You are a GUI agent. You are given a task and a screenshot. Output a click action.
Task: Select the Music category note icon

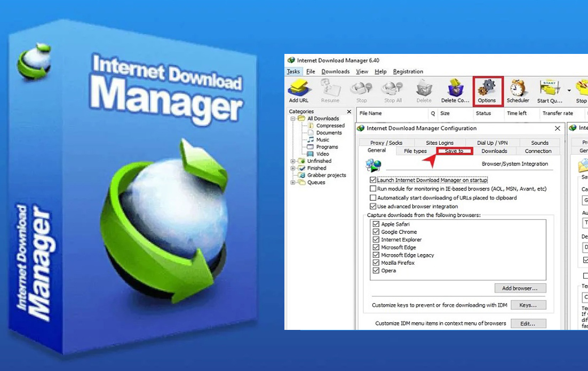(x=311, y=139)
